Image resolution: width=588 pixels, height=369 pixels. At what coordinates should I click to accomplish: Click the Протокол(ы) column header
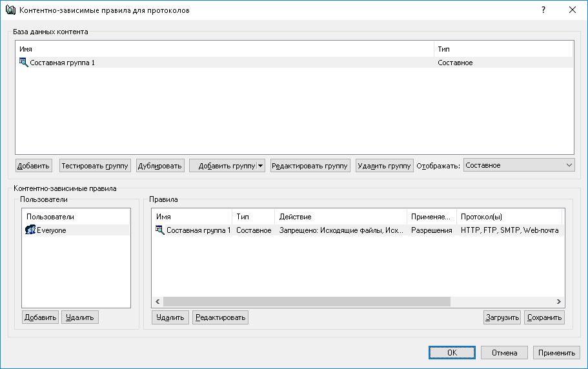[x=509, y=217]
